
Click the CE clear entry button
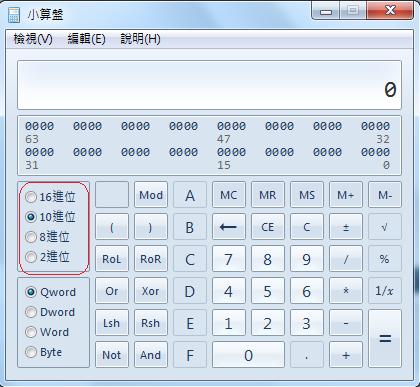(x=268, y=227)
